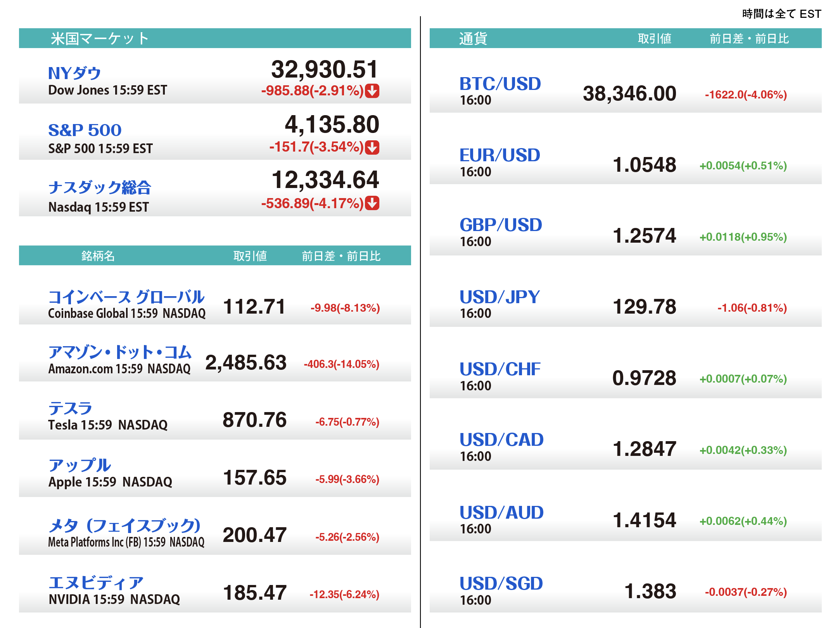Screen dimensions: 840x628
Task: Select the コインベース グローバル stock name
Action: [126, 297]
